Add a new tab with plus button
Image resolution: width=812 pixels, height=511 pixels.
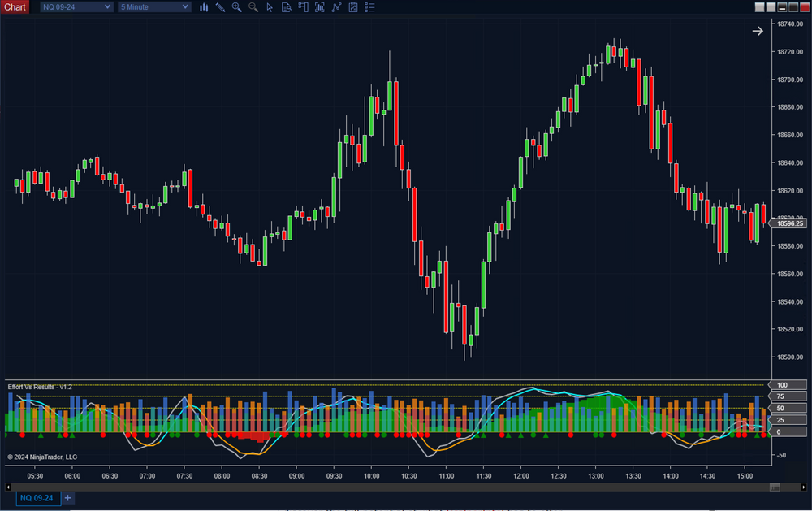[68, 498]
